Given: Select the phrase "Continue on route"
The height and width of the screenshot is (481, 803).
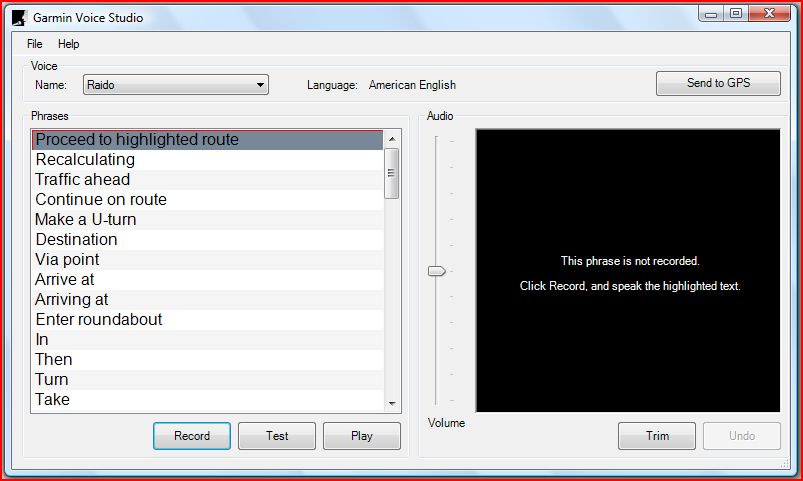Looking at the screenshot, I should pos(207,200).
